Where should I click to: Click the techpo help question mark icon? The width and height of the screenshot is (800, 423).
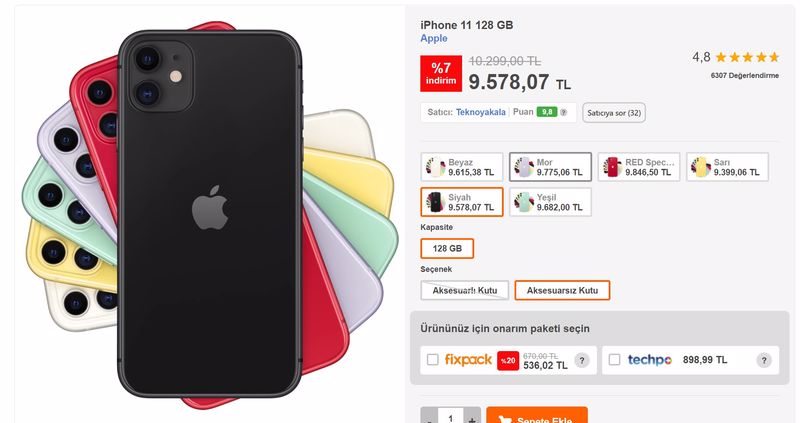[x=764, y=360]
